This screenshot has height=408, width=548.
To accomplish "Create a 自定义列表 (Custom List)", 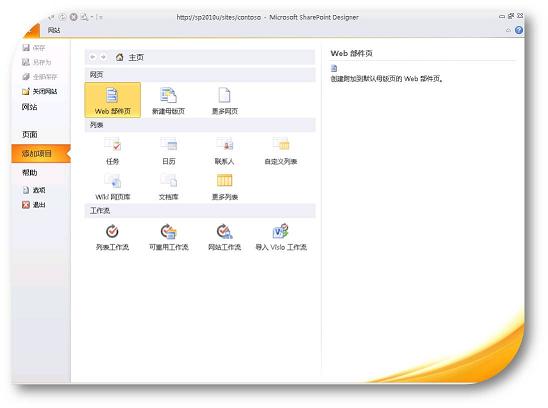I will tap(281, 151).
